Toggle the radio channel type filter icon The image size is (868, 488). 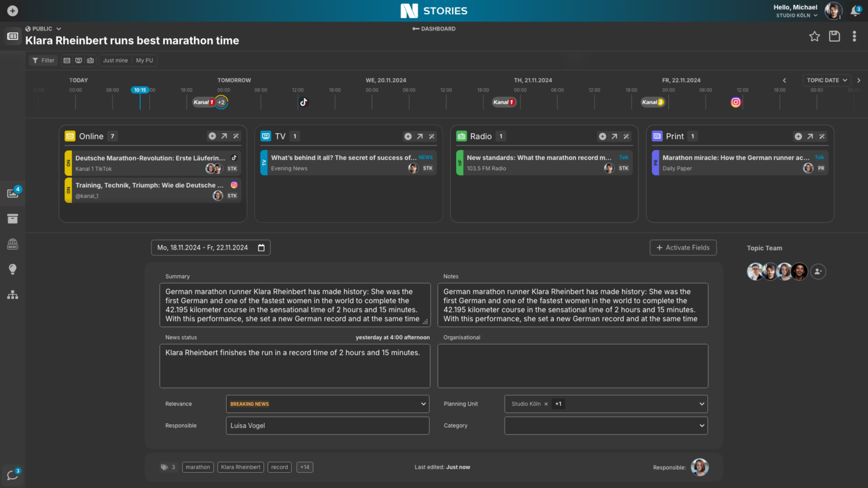[90, 60]
